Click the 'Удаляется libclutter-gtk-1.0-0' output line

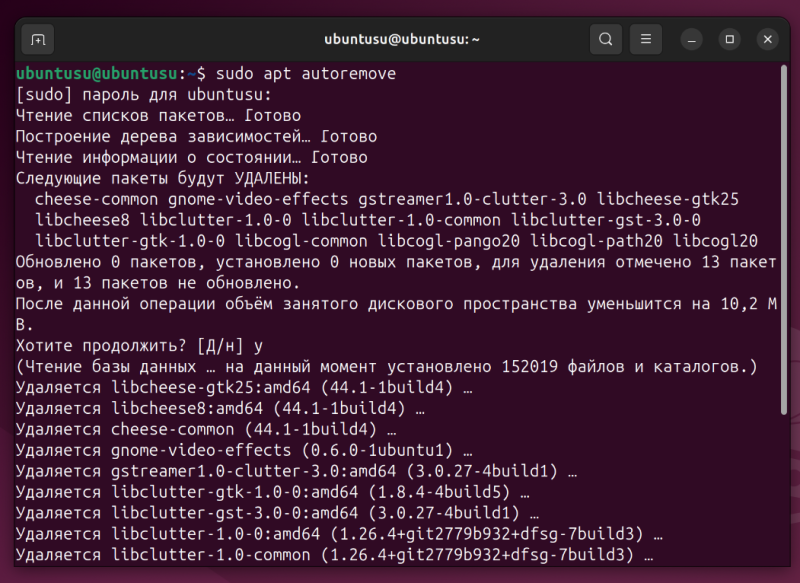(x=272, y=493)
